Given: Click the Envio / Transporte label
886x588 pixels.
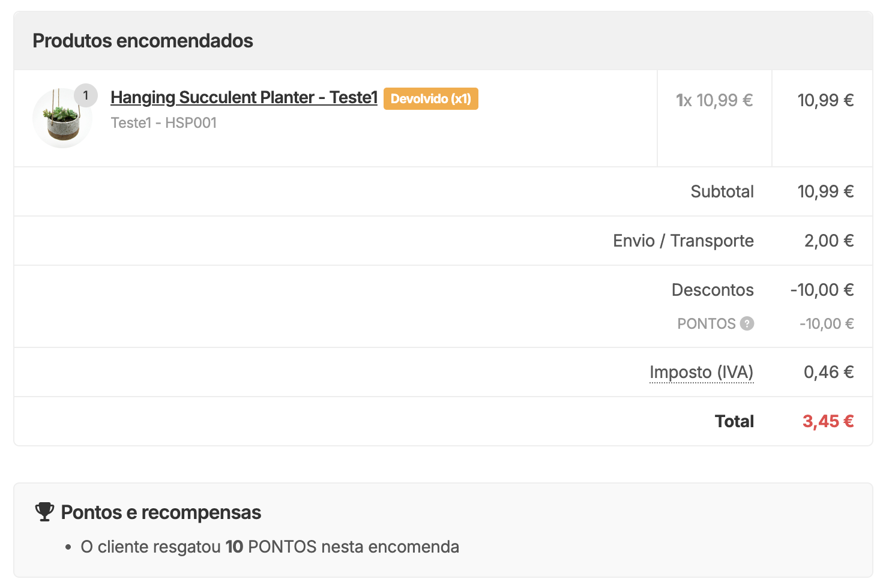Looking at the screenshot, I should pos(683,241).
